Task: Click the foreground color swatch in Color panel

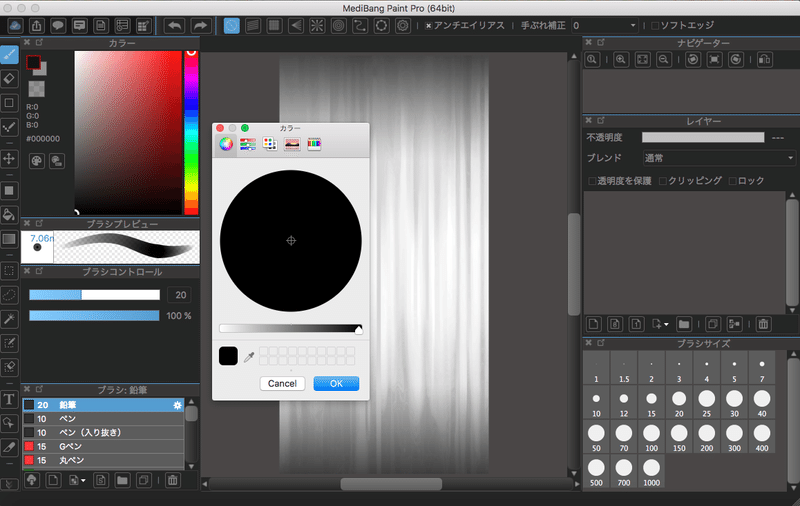Action: (x=33, y=62)
